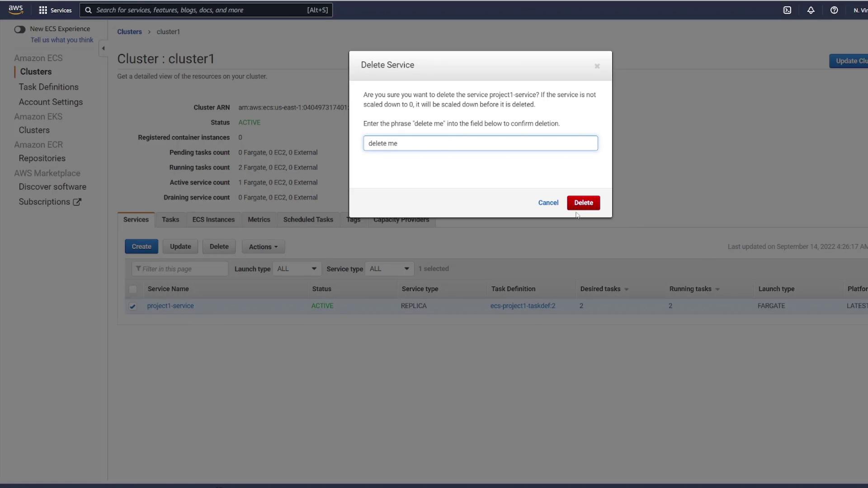
Task: Toggle the New ECS Experience switch
Action: (19, 29)
